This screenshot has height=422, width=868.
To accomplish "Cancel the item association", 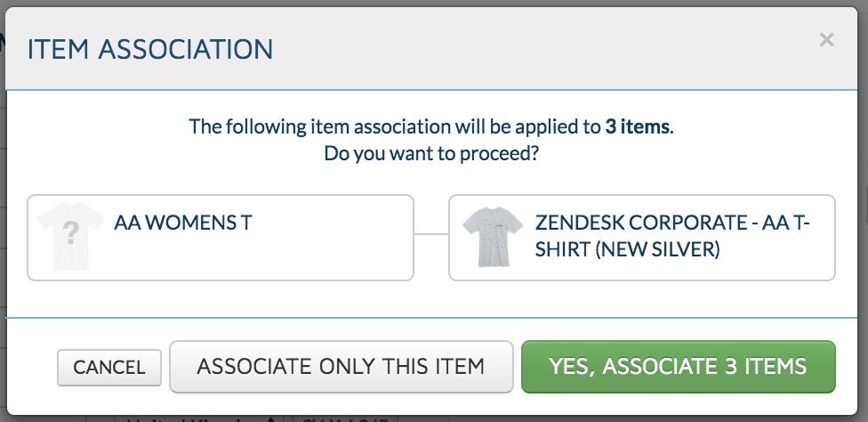I will (109, 367).
